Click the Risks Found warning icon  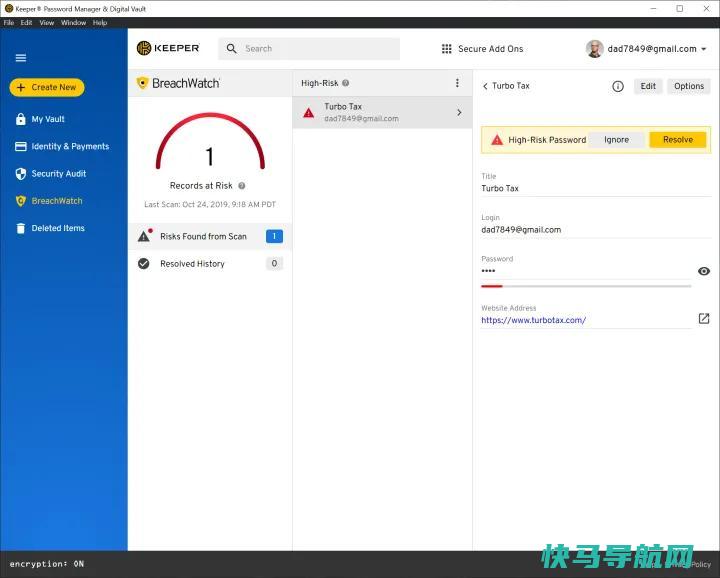point(145,236)
